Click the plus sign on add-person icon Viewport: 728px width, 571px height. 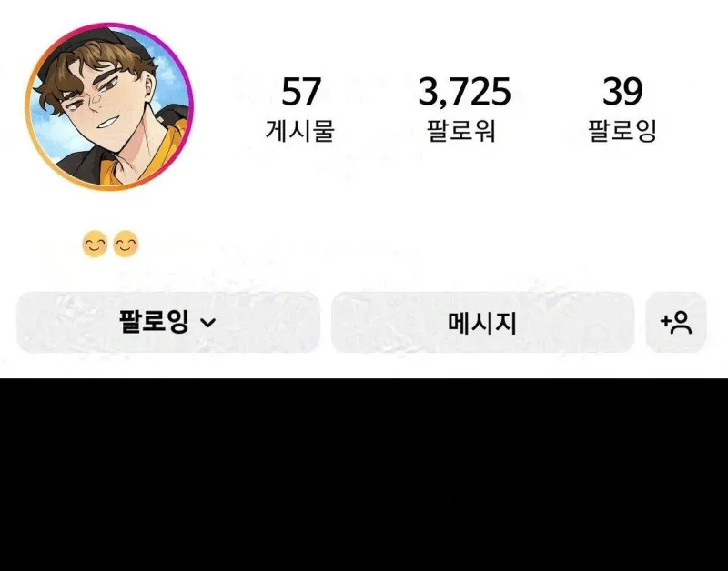tap(666, 321)
